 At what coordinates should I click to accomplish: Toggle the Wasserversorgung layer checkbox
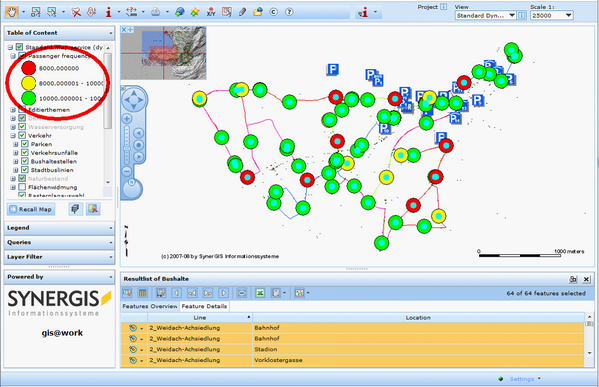(x=22, y=126)
